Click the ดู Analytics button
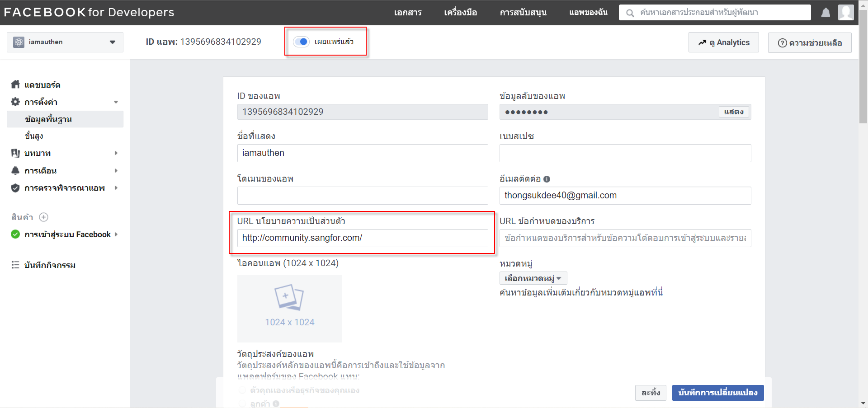This screenshot has height=408, width=868. click(723, 42)
